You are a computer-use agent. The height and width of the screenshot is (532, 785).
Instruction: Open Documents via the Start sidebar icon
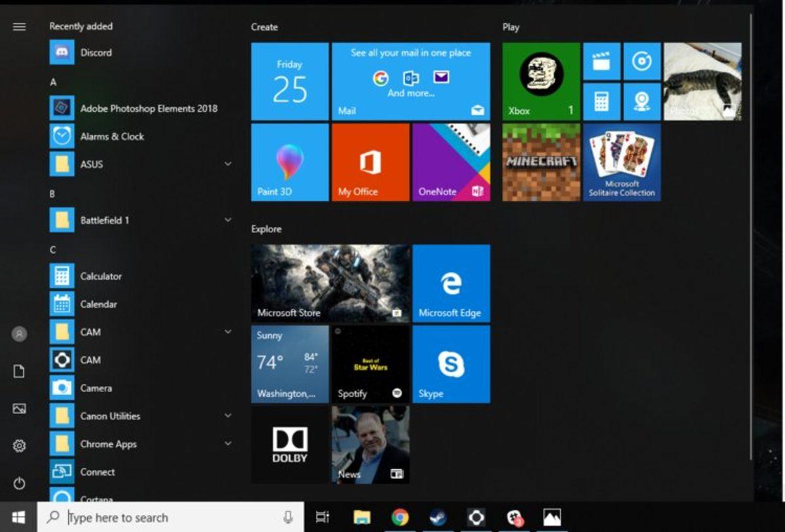[x=19, y=370]
